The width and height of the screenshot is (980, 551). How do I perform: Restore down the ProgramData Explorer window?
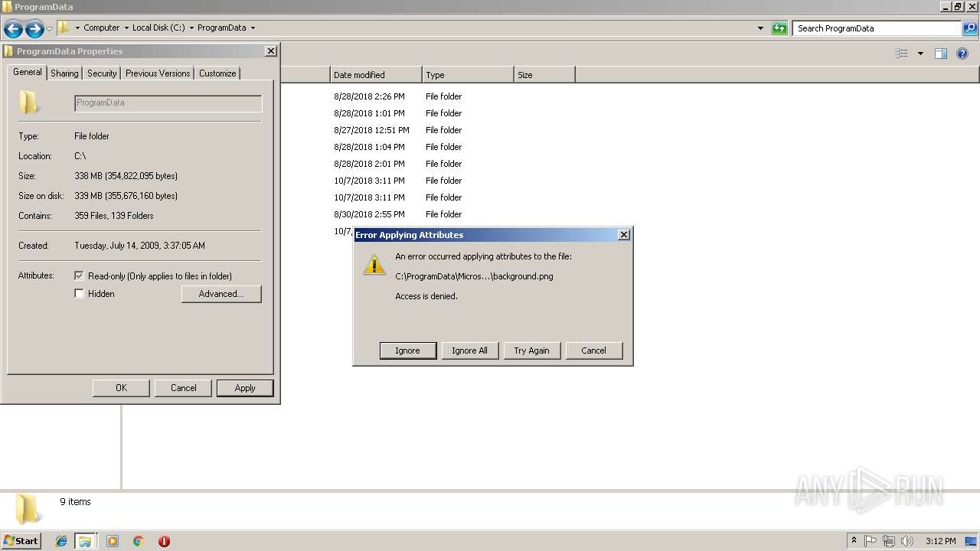(x=958, y=7)
